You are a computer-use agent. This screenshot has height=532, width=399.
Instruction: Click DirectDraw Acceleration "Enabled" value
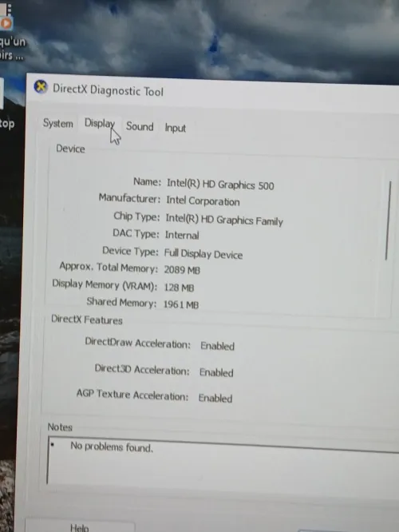(217, 346)
